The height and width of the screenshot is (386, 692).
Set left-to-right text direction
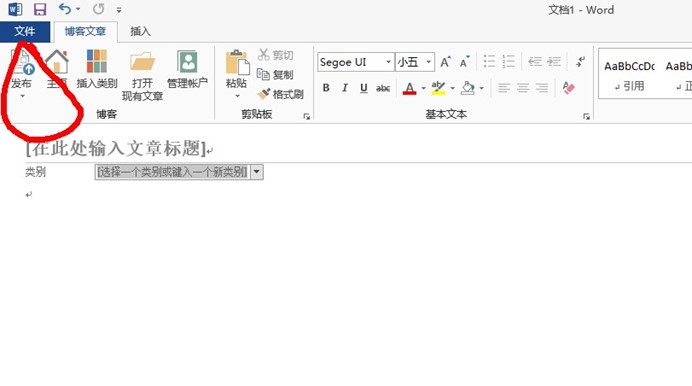pos(580,62)
